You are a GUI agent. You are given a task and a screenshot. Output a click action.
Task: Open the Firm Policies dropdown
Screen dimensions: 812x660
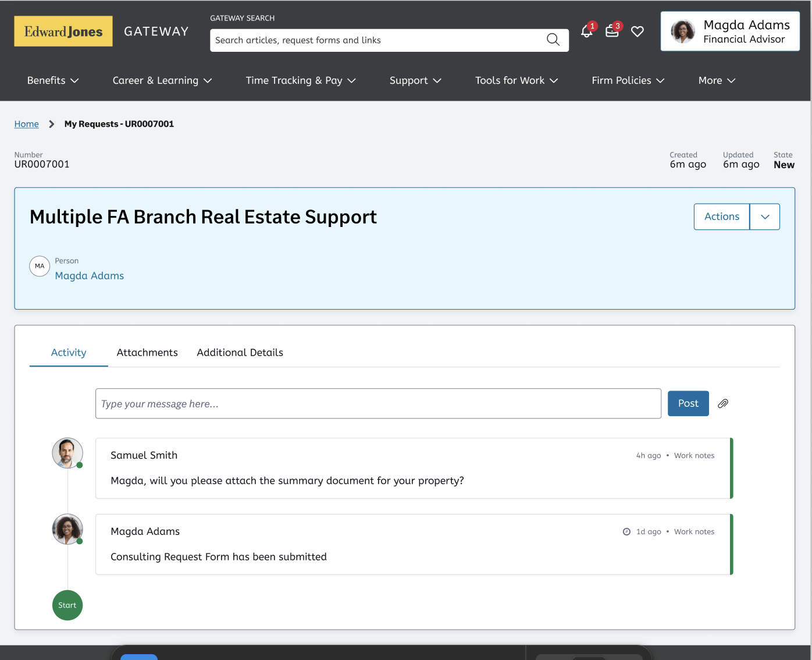point(628,80)
